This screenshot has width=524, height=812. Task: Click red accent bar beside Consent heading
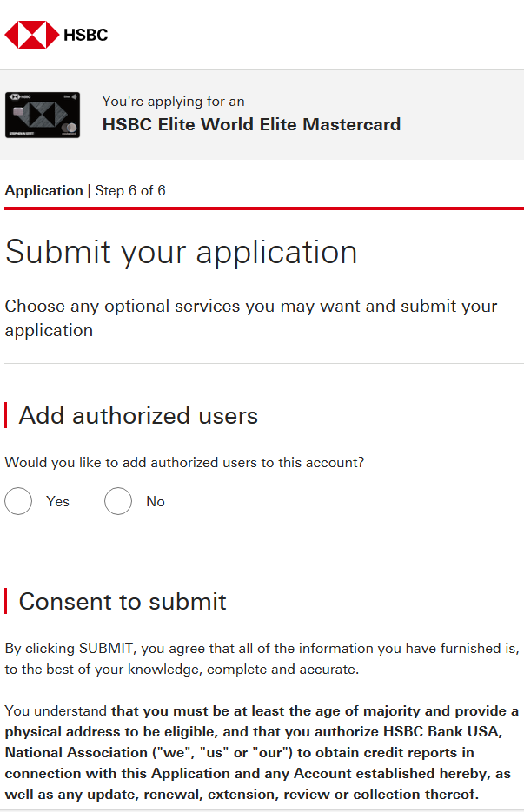(x=6, y=601)
